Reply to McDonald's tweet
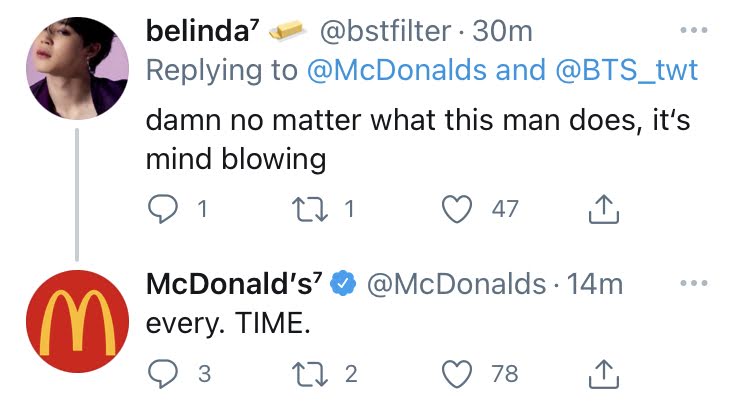 pyautogui.click(x=162, y=374)
